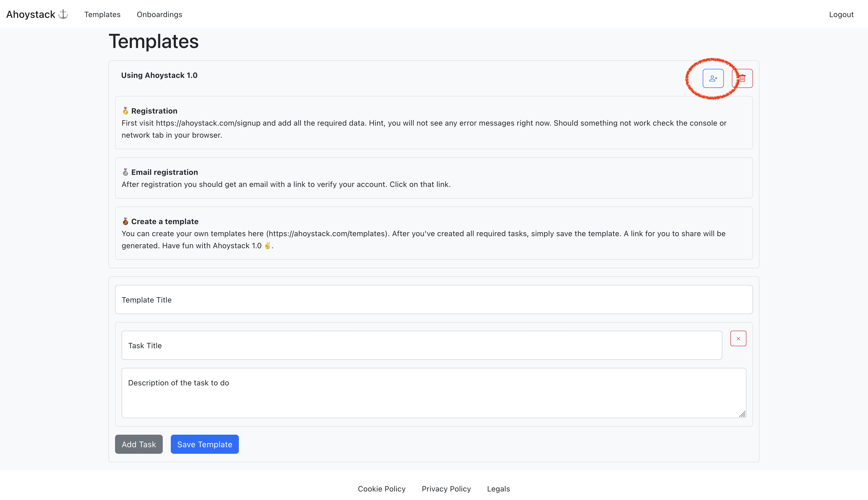
Task: Focus the Task Title field
Action: [x=422, y=345]
